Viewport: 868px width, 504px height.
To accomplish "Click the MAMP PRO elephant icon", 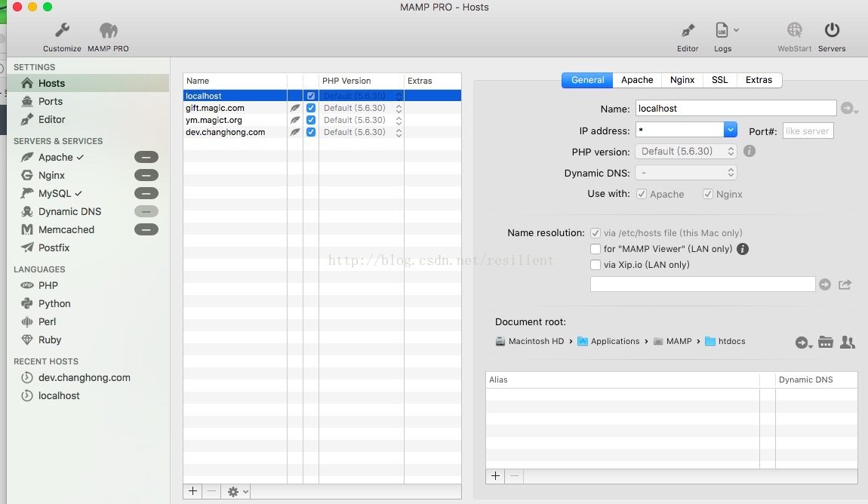I will tap(109, 31).
